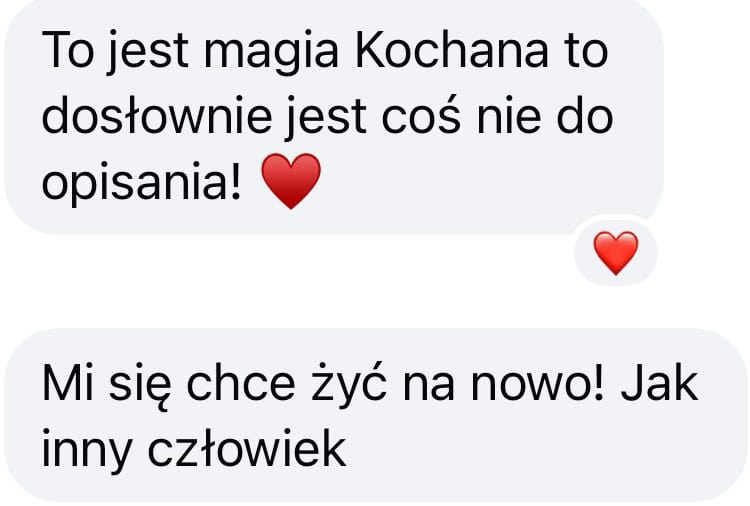Click the word "nowo!" in second message
This screenshot has height=506, width=750.
pyautogui.click(x=538, y=383)
